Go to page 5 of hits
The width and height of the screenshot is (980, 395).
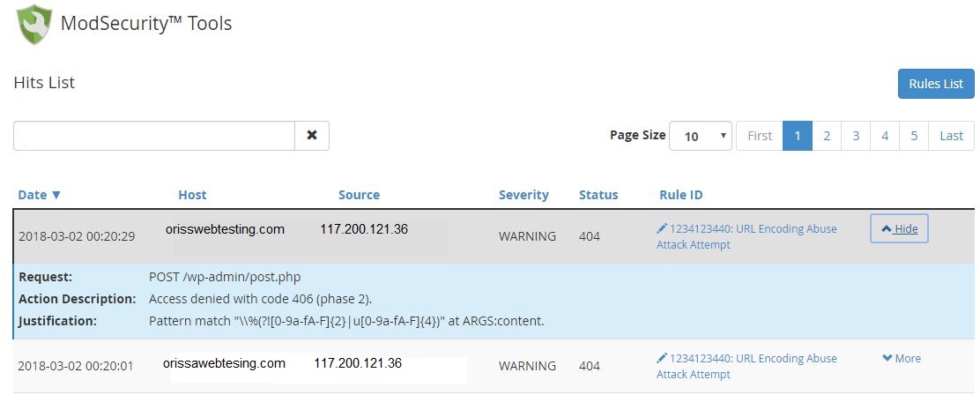pyautogui.click(x=914, y=136)
